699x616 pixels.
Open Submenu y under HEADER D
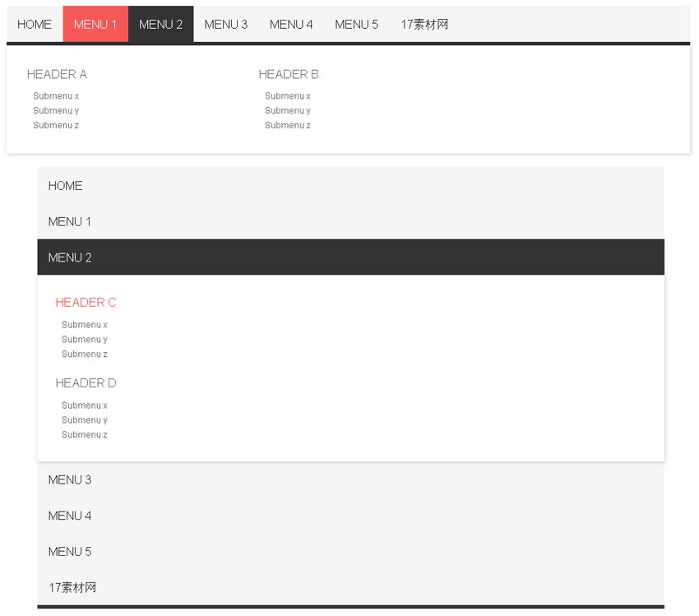tap(85, 420)
